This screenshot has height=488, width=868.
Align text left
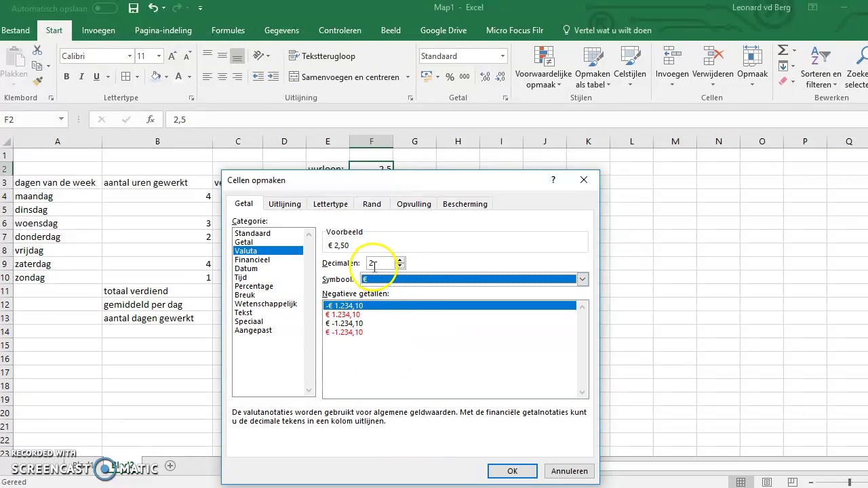[x=208, y=77]
